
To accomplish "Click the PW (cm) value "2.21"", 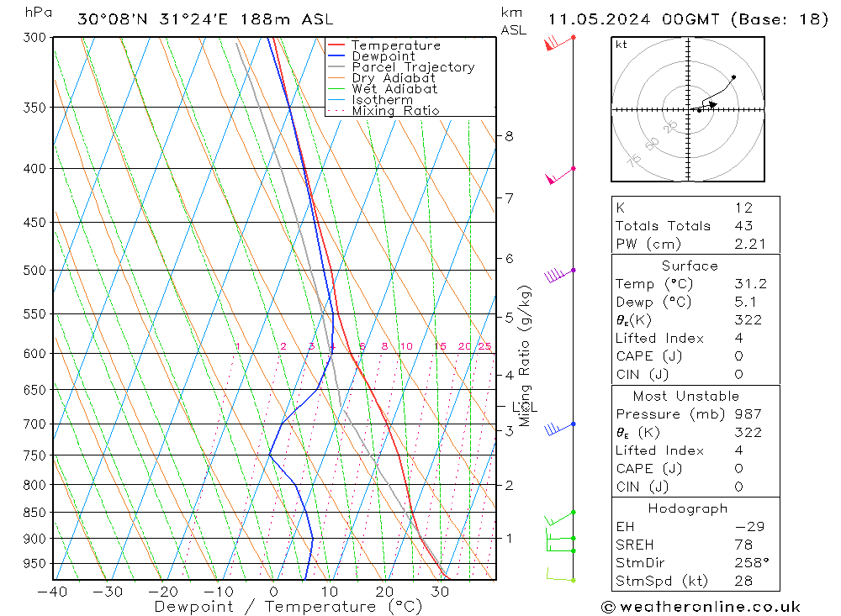I will pyautogui.click(x=750, y=244).
